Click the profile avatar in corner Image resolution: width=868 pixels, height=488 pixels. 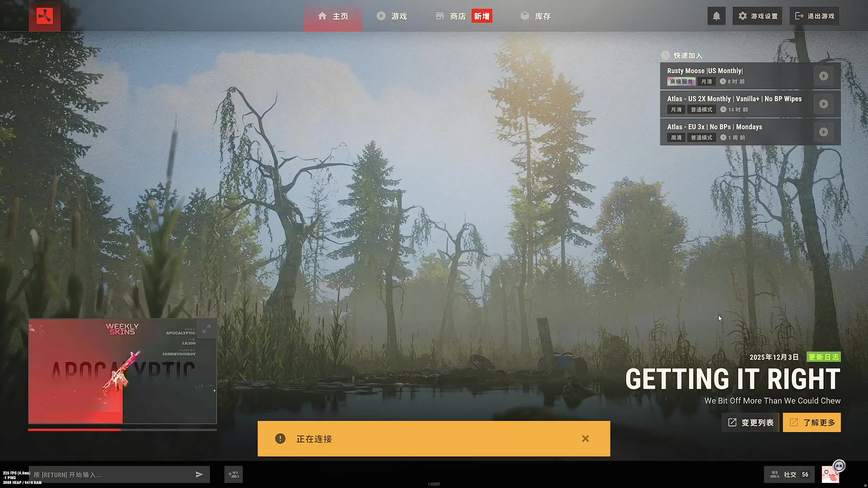coord(830,474)
